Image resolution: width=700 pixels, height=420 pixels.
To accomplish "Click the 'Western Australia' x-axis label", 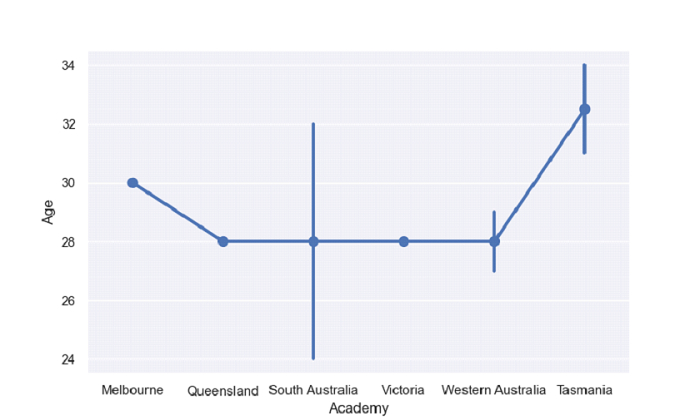I will coord(494,390).
